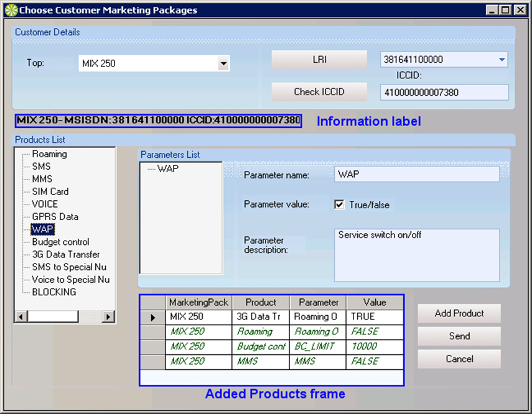This screenshot has width=532, height=414.
Task: Expand the MSISDN 381641100000 combo box
Action: point(502,60)
